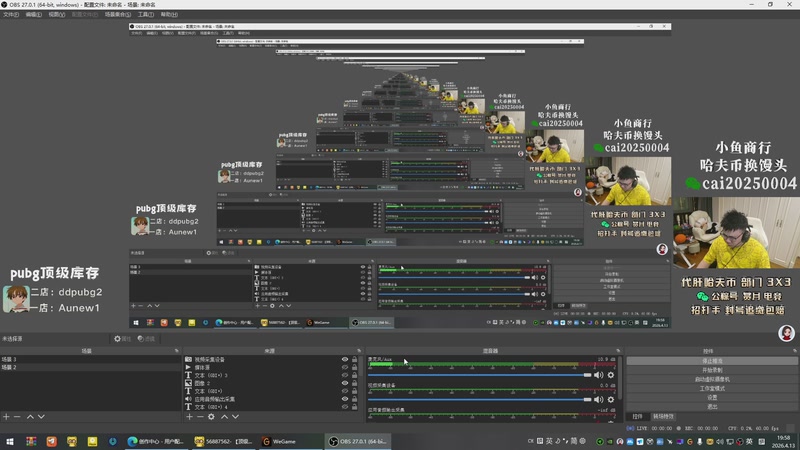Toggle visibility of 文本 (GDI+) 4 source
This screenshot has width=800, height=450.
[345, 407]
